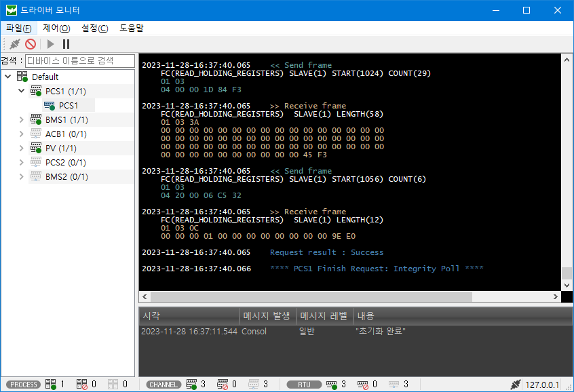
Task: Click the connected channel status icon
Action: point(191,384)
